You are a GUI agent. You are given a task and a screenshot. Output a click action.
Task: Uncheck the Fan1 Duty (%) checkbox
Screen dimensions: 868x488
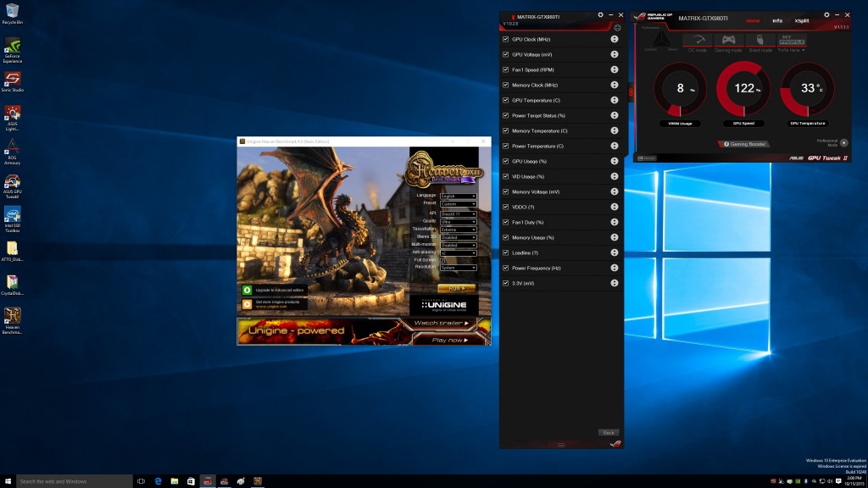(x=505, y=222)
